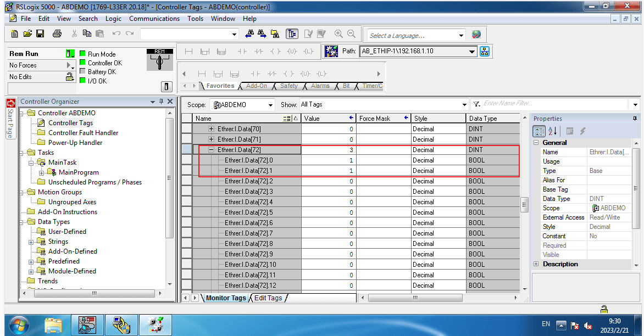Image resolution: width=644 pixels, height=336 pixels.
Task: Open the Scope ABDEMO dropdown
Action: [270, 105]
